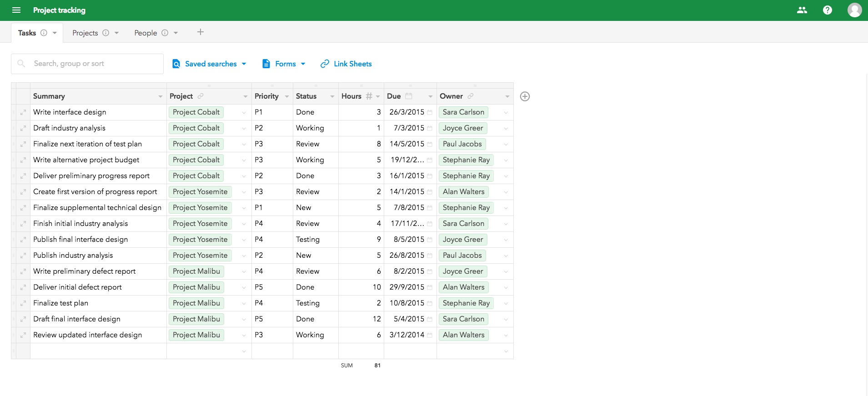Screen dimensions: 868x396
Task: Open the Summary column header dropdown
Action: tap(160, 96)
